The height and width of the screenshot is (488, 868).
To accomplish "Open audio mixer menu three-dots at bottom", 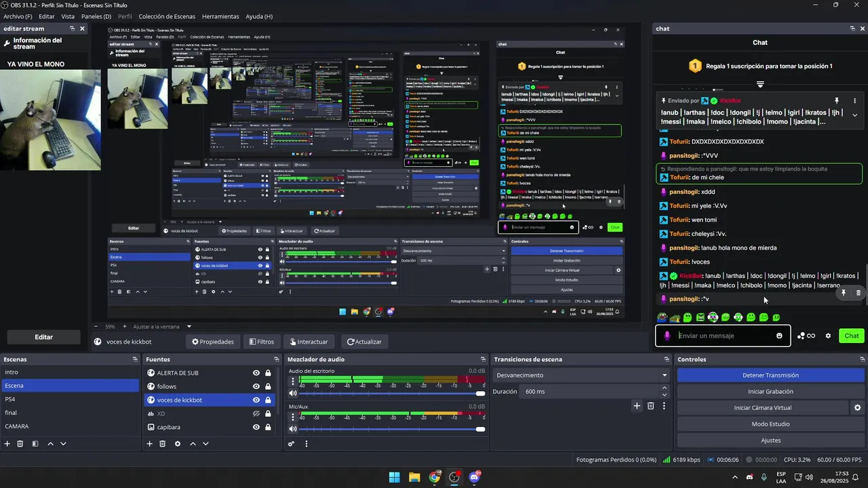I will (307, 444).
